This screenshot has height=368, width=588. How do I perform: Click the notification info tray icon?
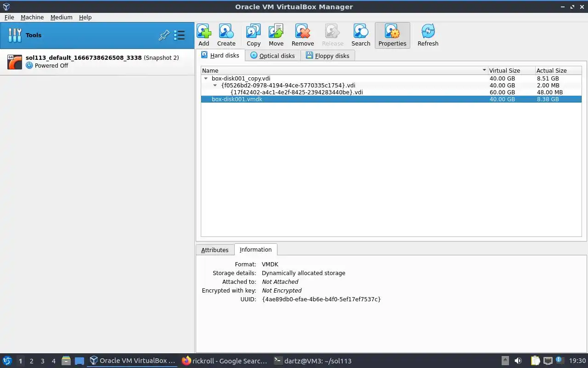pos(559,361)
